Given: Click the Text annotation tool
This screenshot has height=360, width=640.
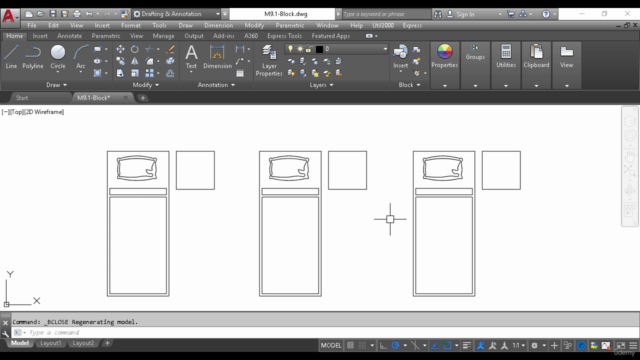Looking at the screenshot, I should (191, 57).
